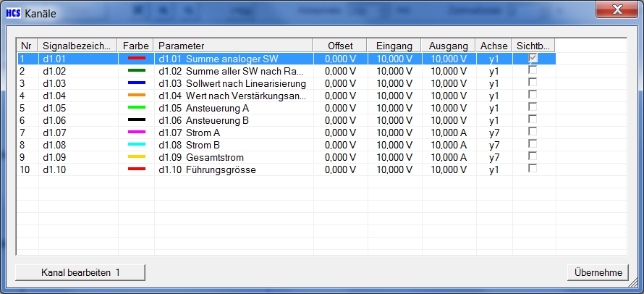Screen dimensions: 644x294
Task: Click the Offset column header
Action: [x=339, y=46]
